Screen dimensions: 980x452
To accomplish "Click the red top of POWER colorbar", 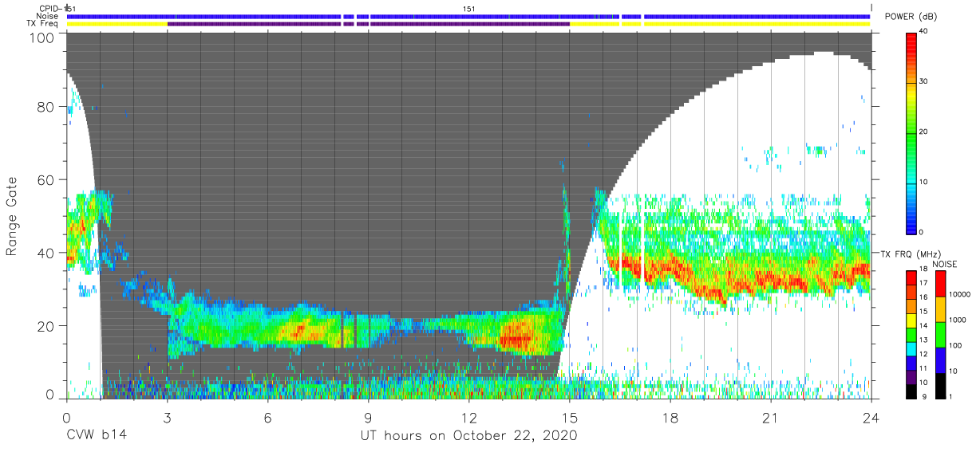I will [911, 40].
